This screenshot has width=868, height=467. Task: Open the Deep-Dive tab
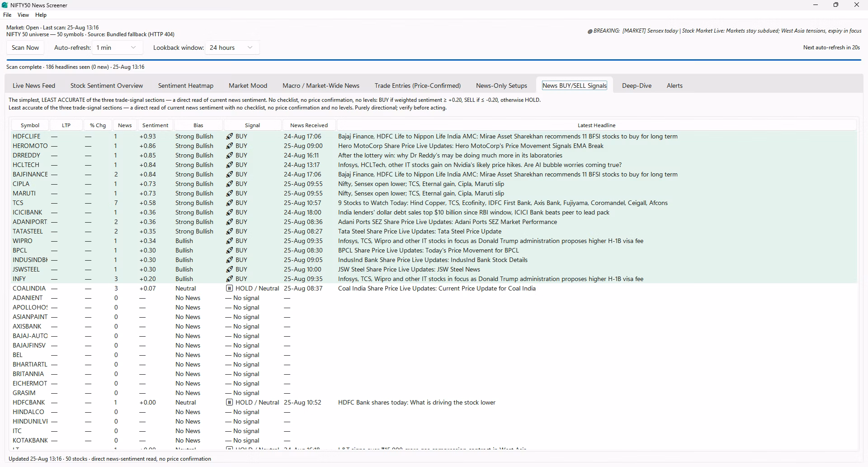pyautogui.click(x=637, y=86)
